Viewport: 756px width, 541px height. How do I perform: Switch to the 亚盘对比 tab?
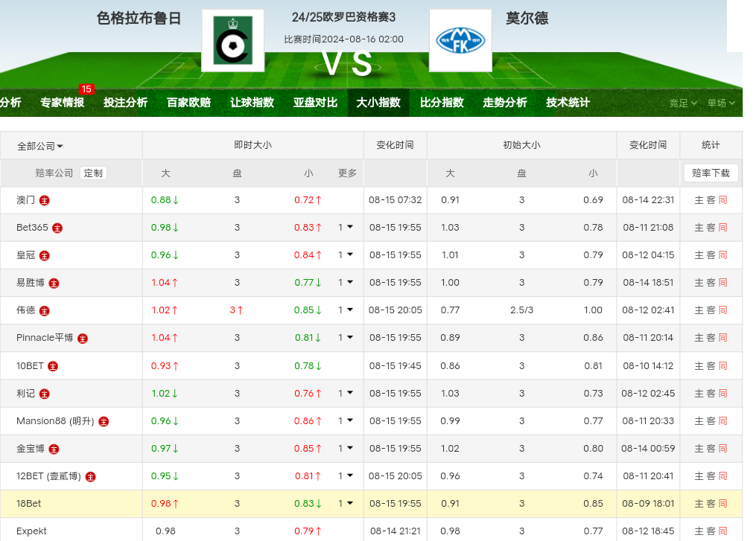point(315,102)
